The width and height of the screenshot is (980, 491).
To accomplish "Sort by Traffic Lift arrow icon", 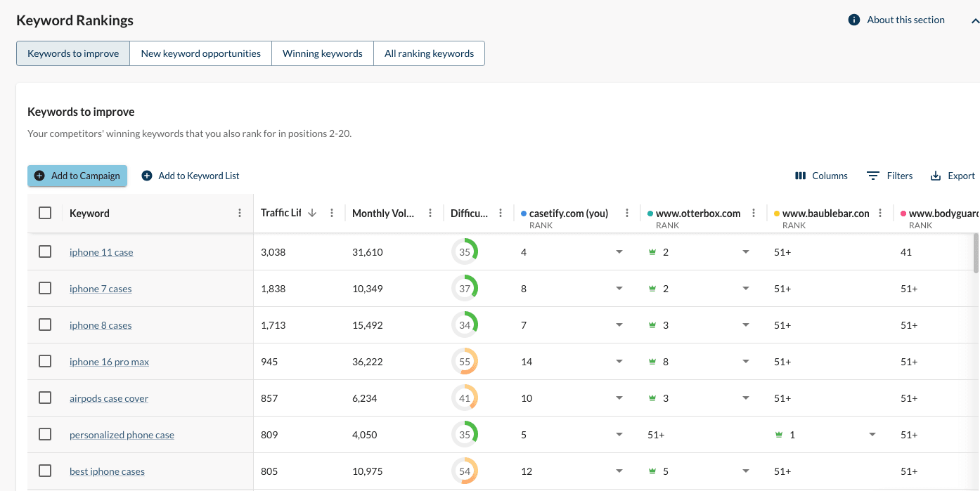I will point(312,213).
